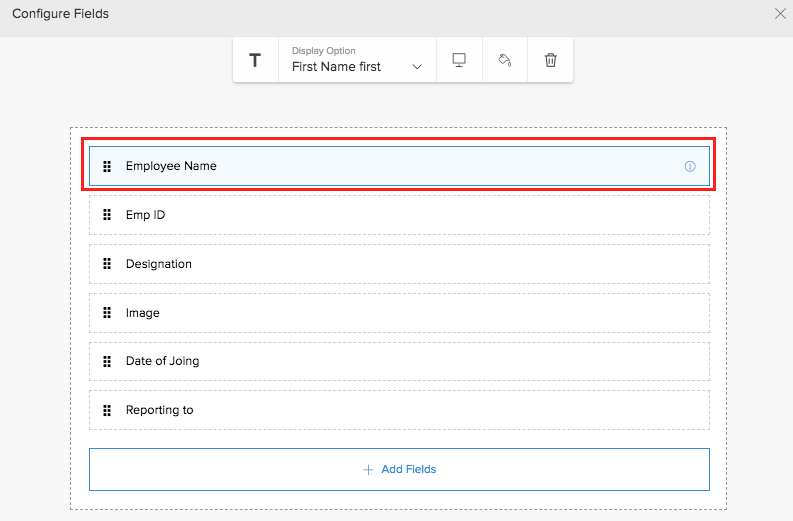This screenshot has width=793, height=521.
Task: Select the Emp ID field row
Action: click(400, 215)
